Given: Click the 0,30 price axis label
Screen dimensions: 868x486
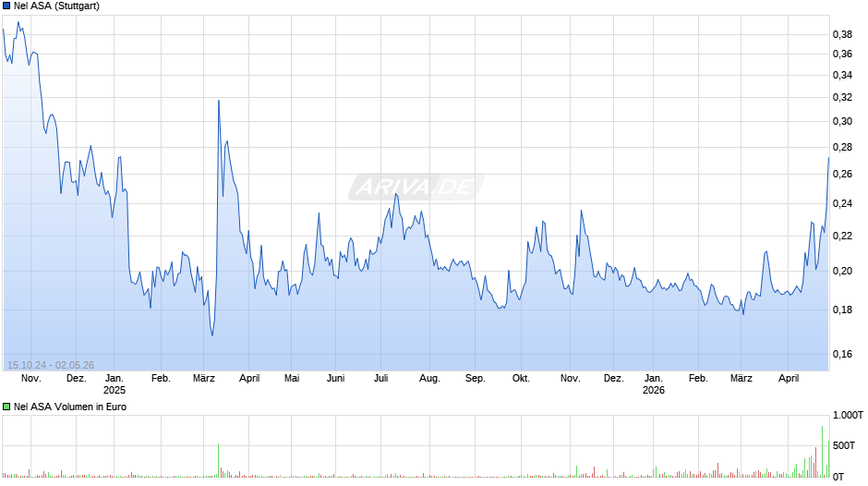Looking at the screenshot, I should tap(842, 122).
